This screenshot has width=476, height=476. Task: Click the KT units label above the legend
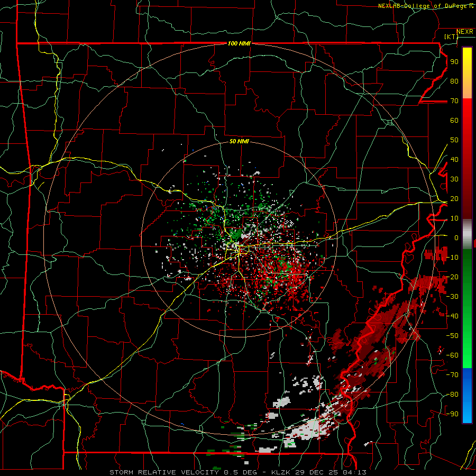click(452, 36)
